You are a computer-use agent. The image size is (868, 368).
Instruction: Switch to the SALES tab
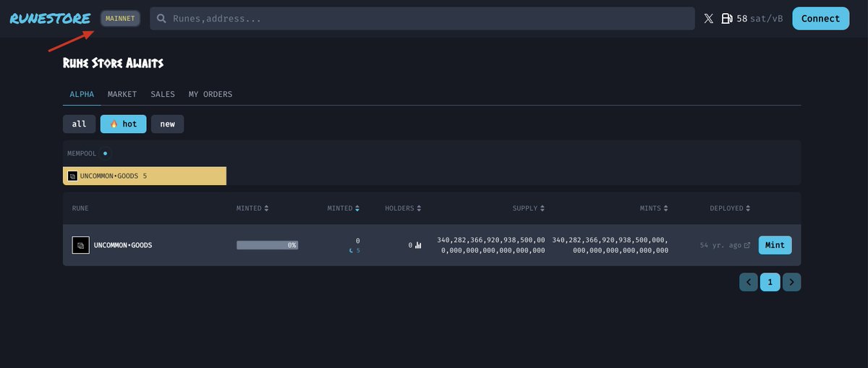tap(163, 95)
